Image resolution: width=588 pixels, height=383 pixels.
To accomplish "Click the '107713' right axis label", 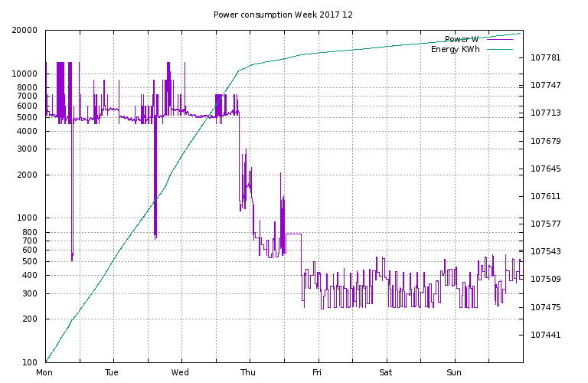I will (x=546, y=113).
